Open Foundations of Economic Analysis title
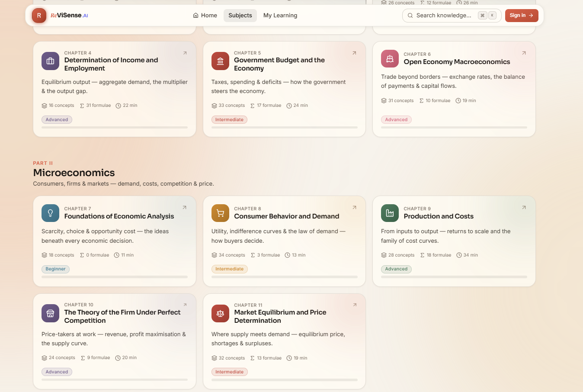The height and width of the screenshot is (392, 583). 119,216
